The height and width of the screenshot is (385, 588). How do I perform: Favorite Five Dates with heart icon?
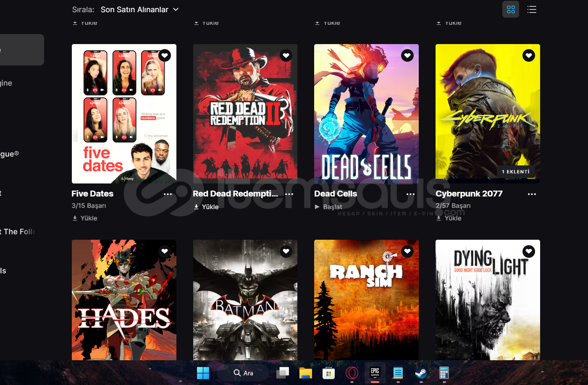click(x=165, y=55)
